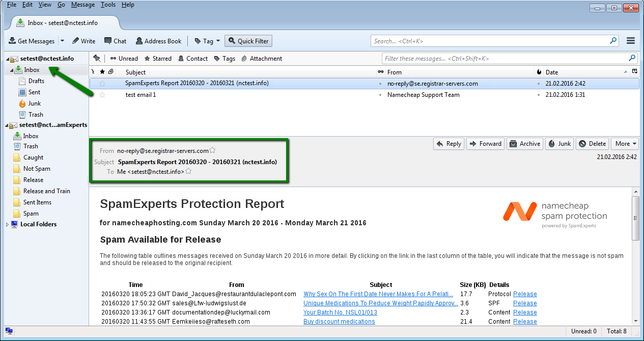The image size is (644, 341).
Task: Open the Help menu
Action: [x=128, y=5]
